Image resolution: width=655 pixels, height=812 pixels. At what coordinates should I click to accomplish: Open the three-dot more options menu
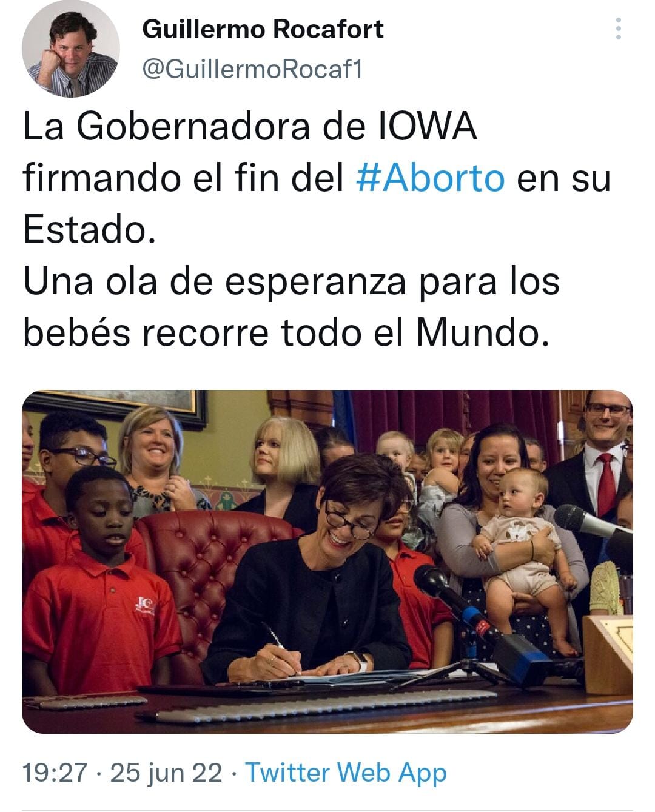pyautogui.click(x=618, y=29)
